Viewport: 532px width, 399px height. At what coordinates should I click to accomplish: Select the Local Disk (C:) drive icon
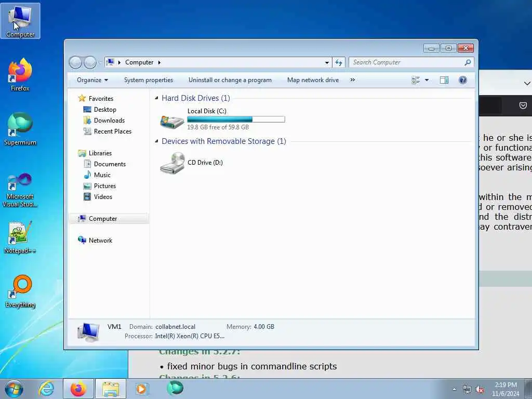[172, 122]
